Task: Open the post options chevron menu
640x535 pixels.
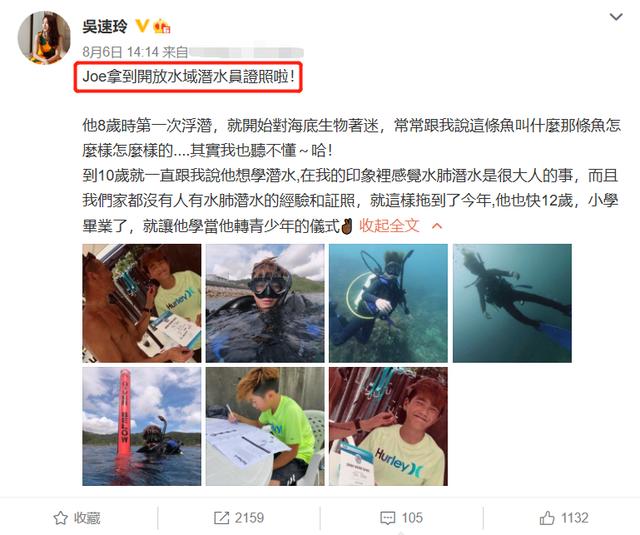Action: [616, 17]
